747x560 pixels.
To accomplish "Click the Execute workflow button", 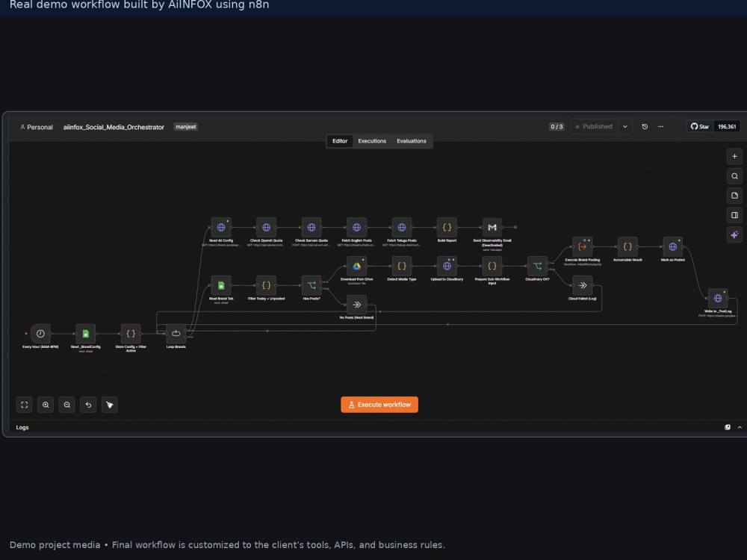I will (379, 405).
